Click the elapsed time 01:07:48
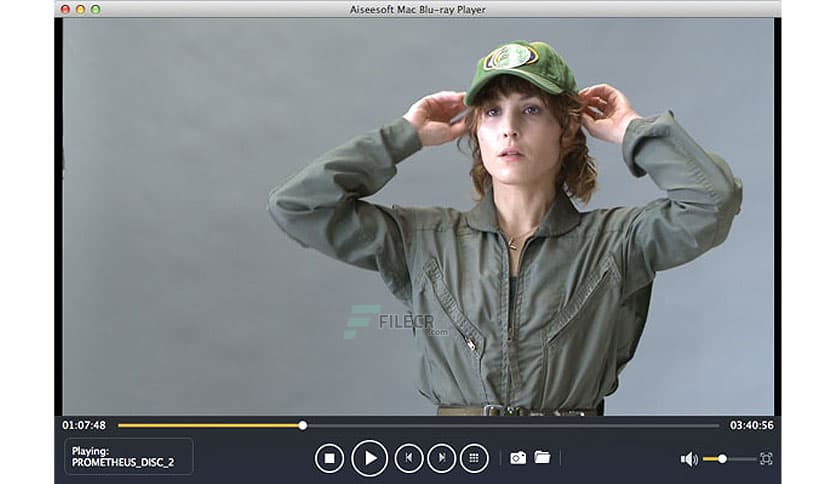The width and height of the screenshot is (836, 484). click(84, 425)
